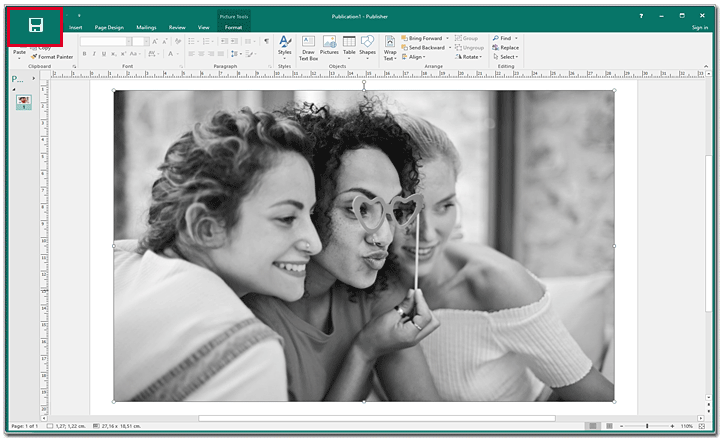Toggle Underline formatting

click(104, 54)
